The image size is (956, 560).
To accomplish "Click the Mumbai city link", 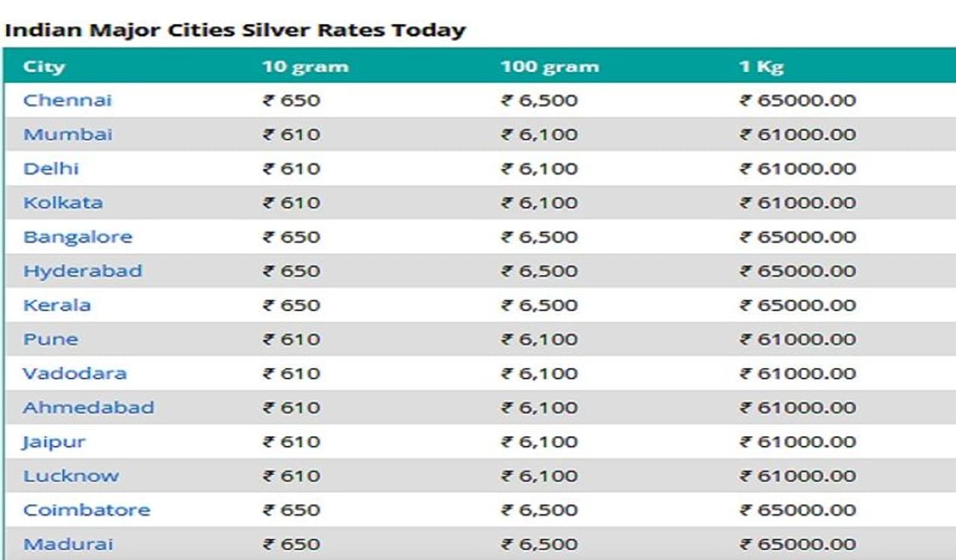I will click(x=68, y=134).
